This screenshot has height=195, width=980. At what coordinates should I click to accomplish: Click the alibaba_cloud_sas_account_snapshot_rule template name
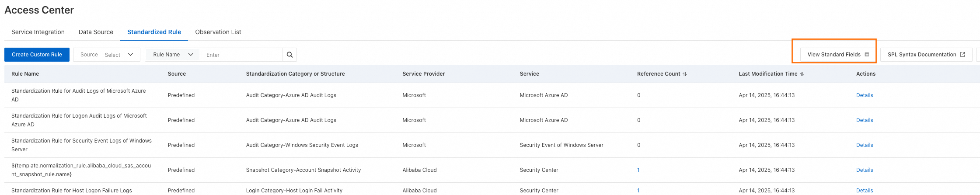click(81, 170)
